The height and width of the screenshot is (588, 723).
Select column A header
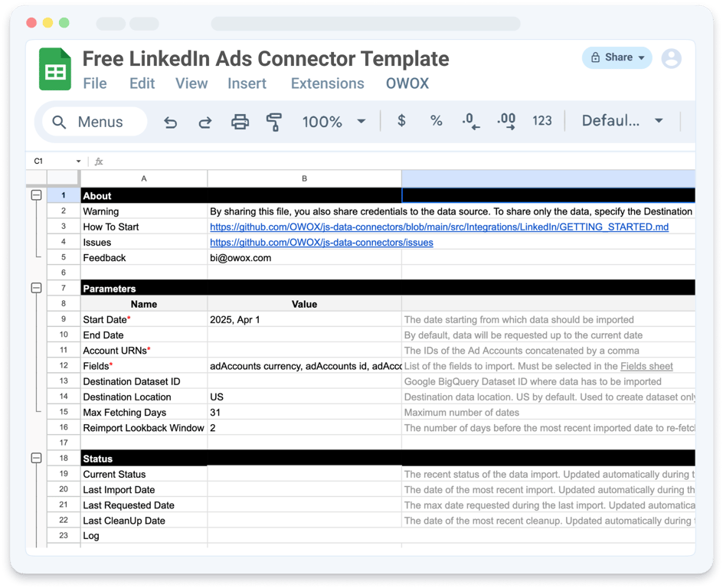coord(144,178)
